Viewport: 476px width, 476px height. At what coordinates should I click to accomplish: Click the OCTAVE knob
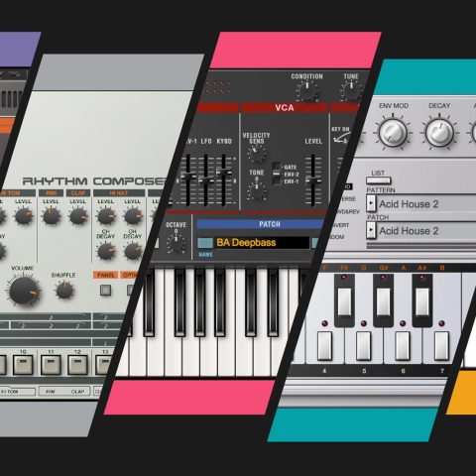pyautogui.click(x=176, y=244)
